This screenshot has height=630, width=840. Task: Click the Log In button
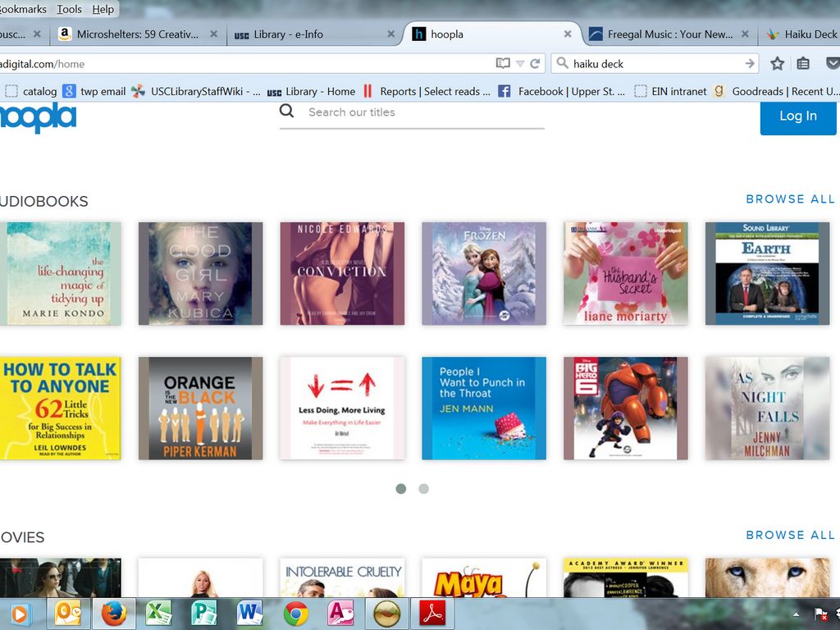(797, 116)
